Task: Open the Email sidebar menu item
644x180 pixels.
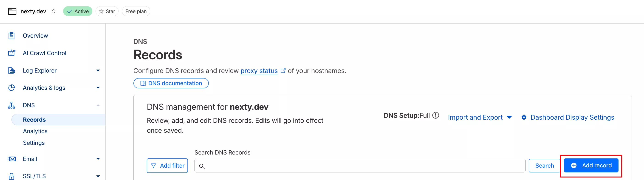Action: point(30,159)
